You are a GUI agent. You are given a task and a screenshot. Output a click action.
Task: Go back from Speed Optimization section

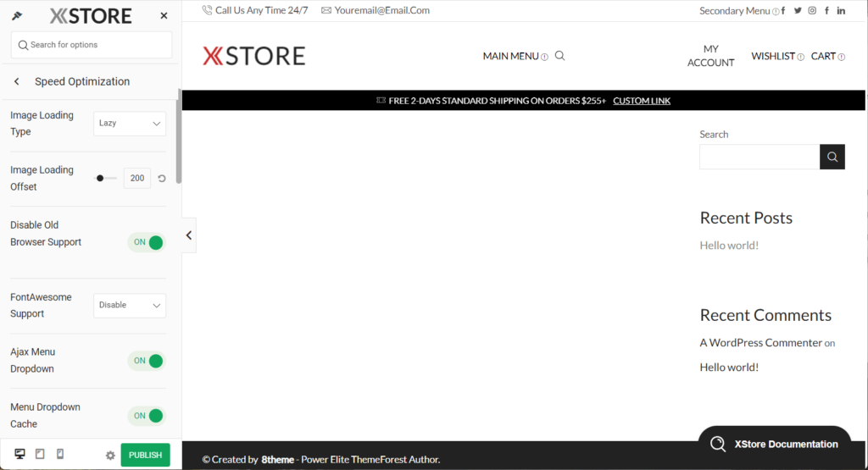tap(17, 81)
